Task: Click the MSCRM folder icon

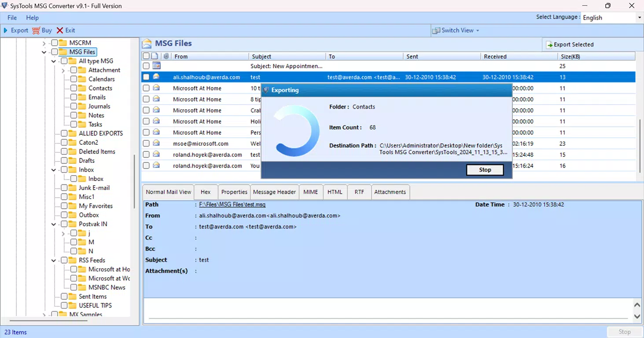Action: 63,43
